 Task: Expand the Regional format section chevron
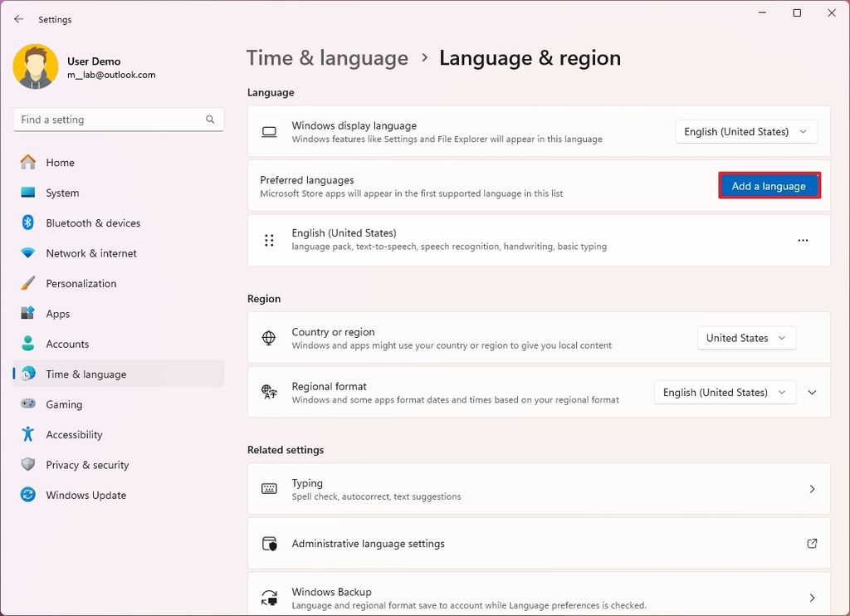[x=812, y=392]
